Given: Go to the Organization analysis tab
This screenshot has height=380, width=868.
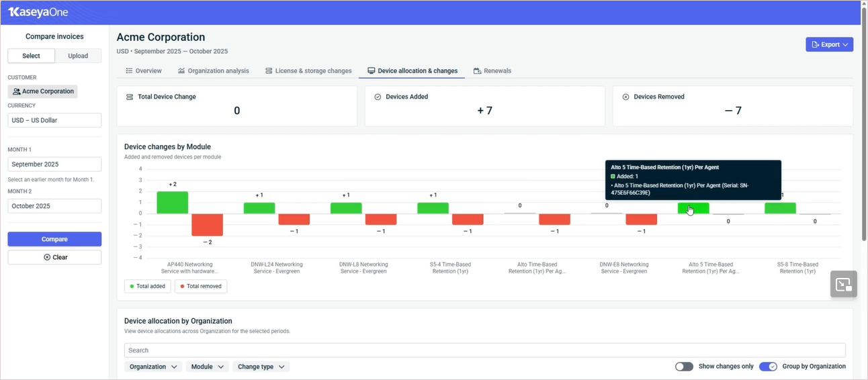Looking at the screenshot, I should (x=213, y=70).
